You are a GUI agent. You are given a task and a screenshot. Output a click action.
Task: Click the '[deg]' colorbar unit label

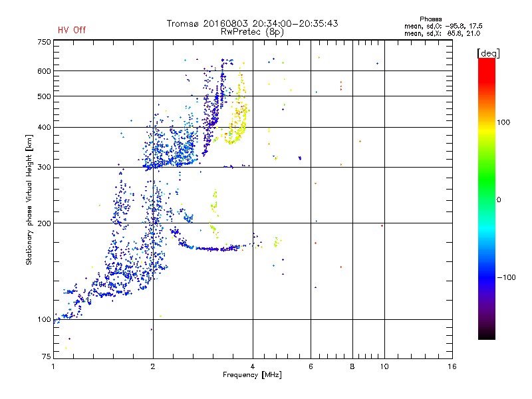[x=488, y=53]
